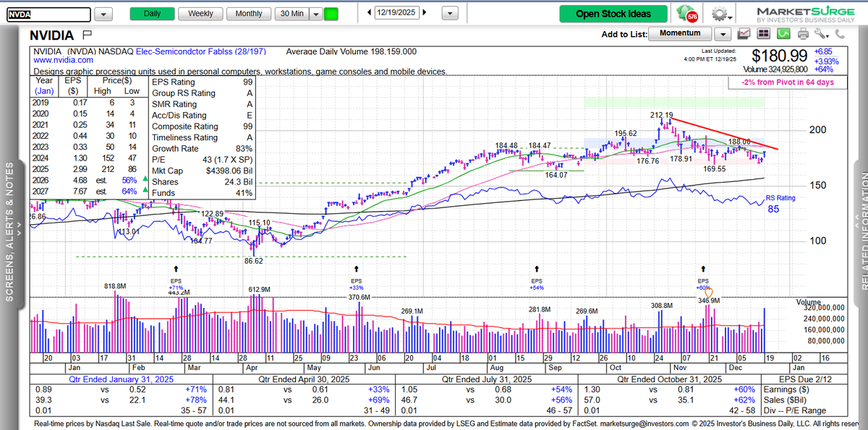This screenshot has width=868, height=430.
Task: Step back one day with the left arrow
Action: click(x=367, y=12)
